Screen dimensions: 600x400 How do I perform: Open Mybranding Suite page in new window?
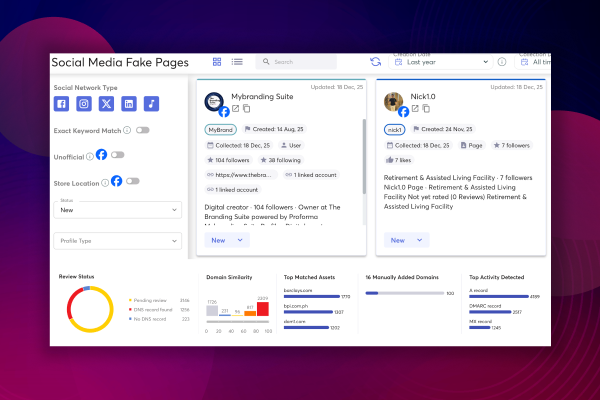(235, 108)
